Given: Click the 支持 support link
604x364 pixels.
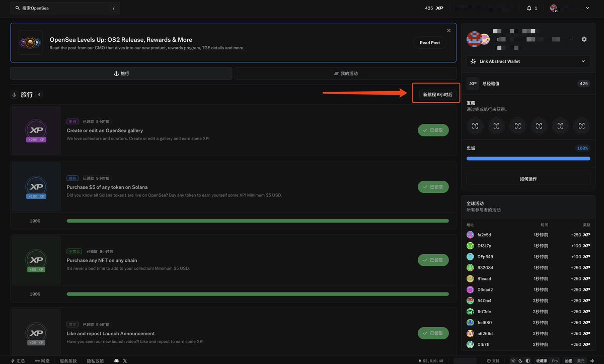Looking at the screenshot, I should pos(493,360).
